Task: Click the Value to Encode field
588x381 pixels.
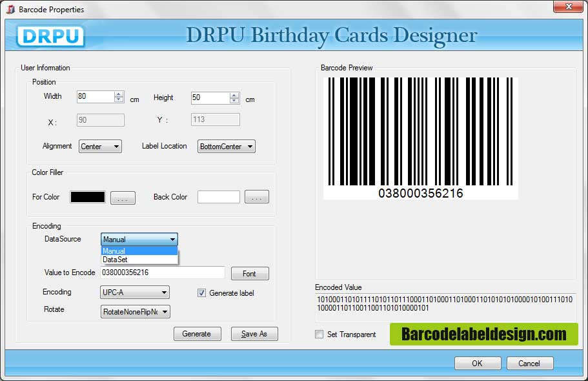Action: click(163, 273)
